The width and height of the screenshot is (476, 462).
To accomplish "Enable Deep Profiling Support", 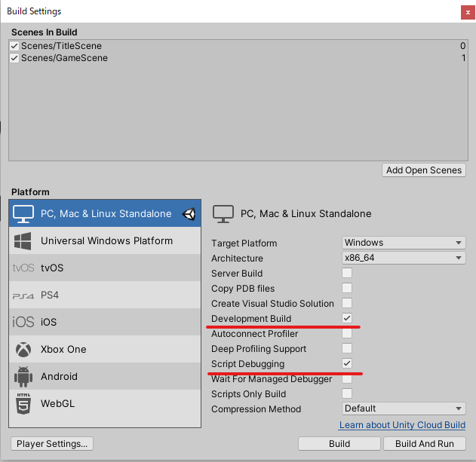I will point(347,348).
